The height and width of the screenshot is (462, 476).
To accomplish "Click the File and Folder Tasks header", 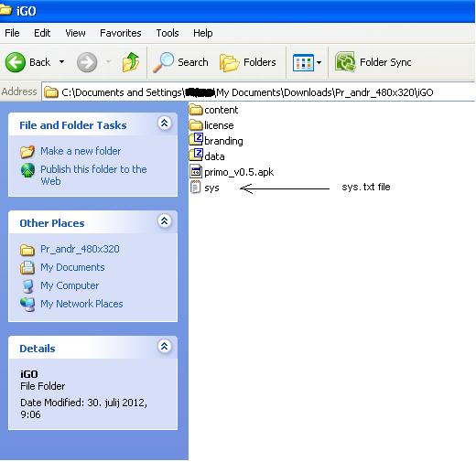I will point(73,125).
